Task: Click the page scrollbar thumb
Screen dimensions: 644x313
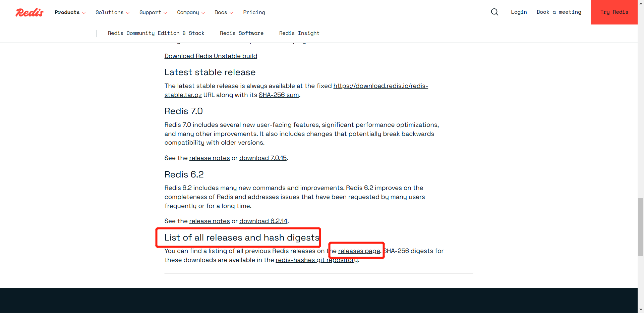Action: 641,227
